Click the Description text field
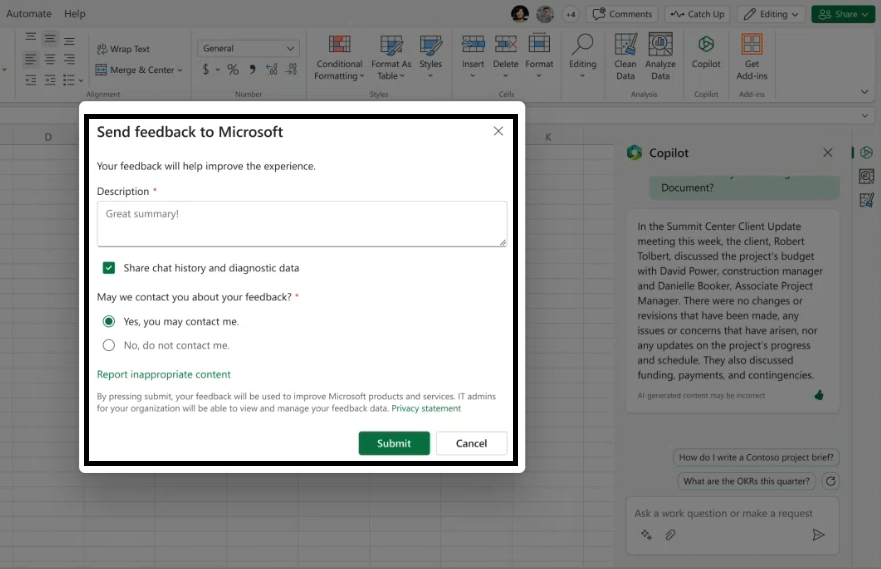Viewport: 881px width, 569px height. click(301, 224)
